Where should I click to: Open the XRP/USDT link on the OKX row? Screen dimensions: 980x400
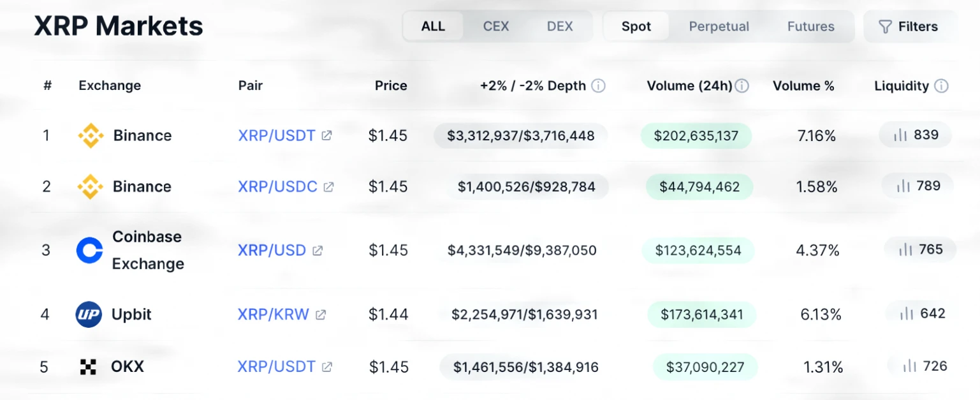[277, 366]
